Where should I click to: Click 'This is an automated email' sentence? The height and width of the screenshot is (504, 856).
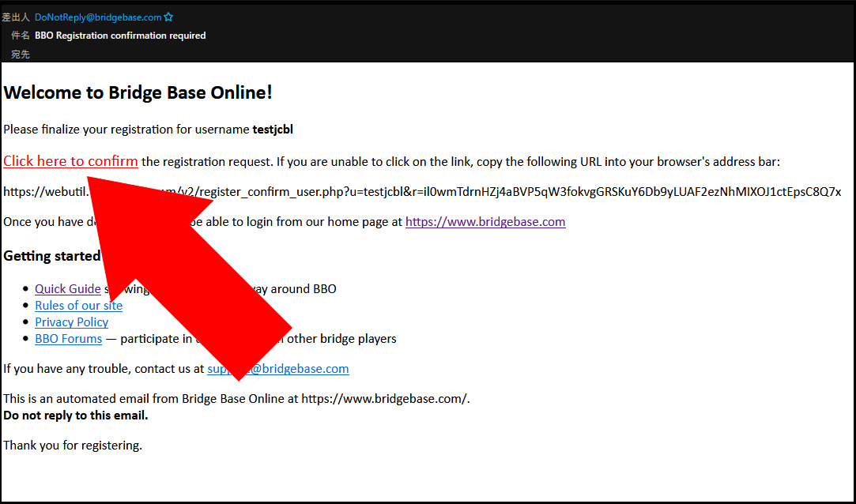pyautogui.click(x=236, y=399)
